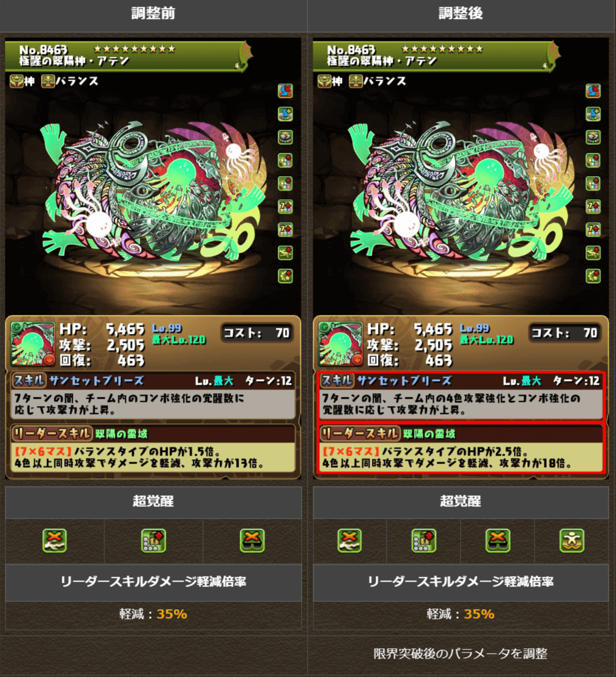Select the skill boost plus awakening under 調整後
The image size is (616, 677).
593,114
